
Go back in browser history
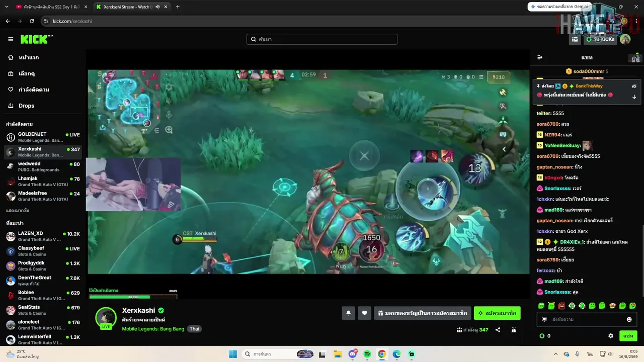click(x=8, y=21)
